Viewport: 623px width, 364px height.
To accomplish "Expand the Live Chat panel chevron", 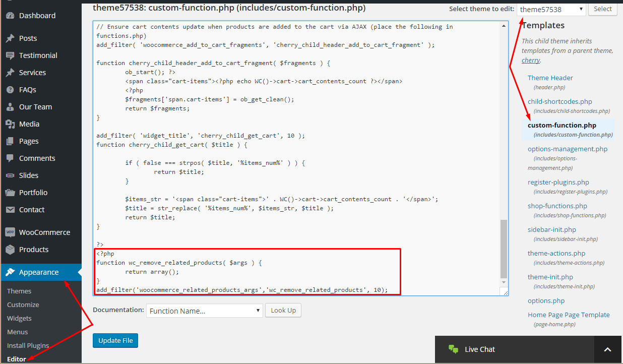I will [607, 349].
